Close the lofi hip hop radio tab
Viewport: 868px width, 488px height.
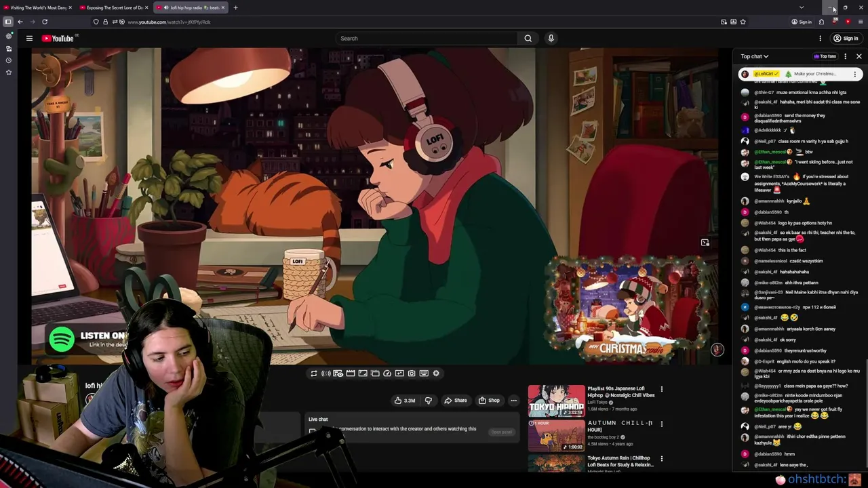click(x=223, y=7)
